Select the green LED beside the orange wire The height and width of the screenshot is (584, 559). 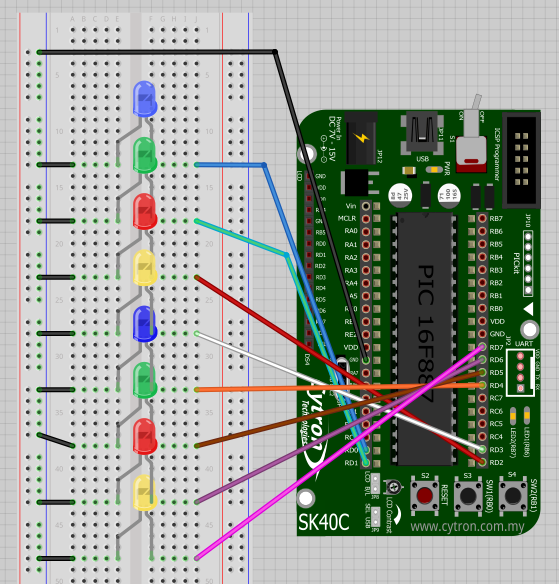[145, 380]
